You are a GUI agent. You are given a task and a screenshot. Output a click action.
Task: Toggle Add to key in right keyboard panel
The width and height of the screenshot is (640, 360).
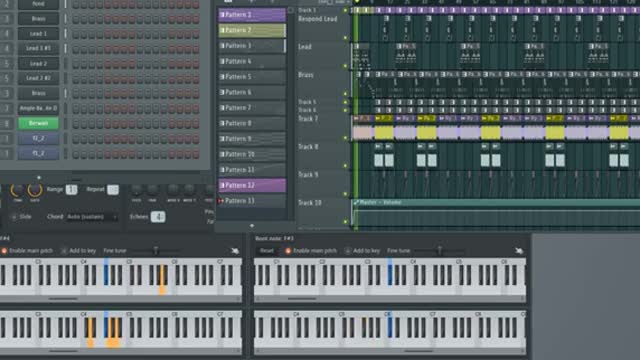[362, 251]
